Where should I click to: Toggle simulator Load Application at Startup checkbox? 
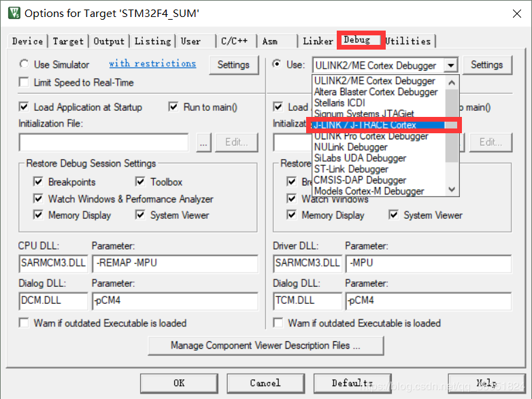[24, 107]
